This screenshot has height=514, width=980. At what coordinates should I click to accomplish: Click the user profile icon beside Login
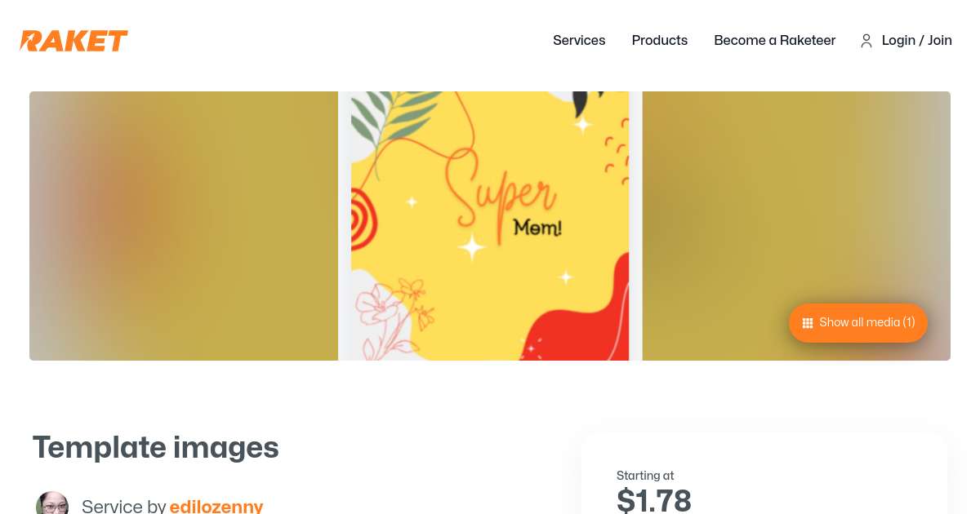click(866, 41)
